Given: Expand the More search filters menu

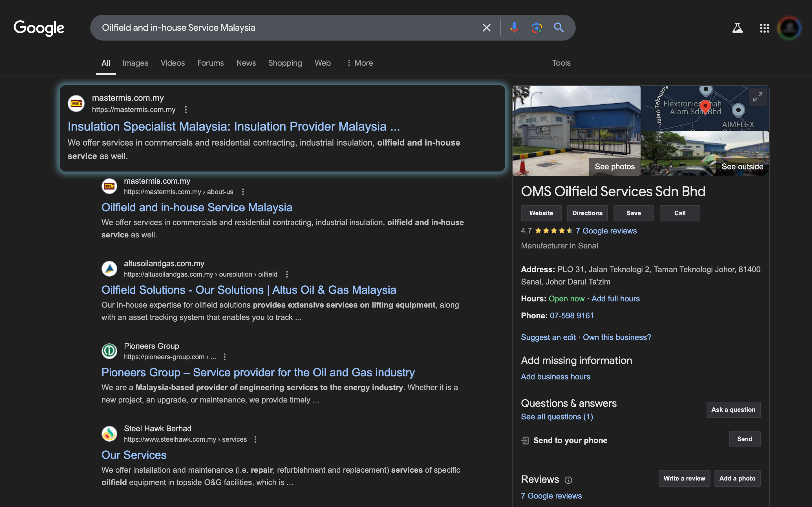Looking at the screenshot, I should (360, 63).
